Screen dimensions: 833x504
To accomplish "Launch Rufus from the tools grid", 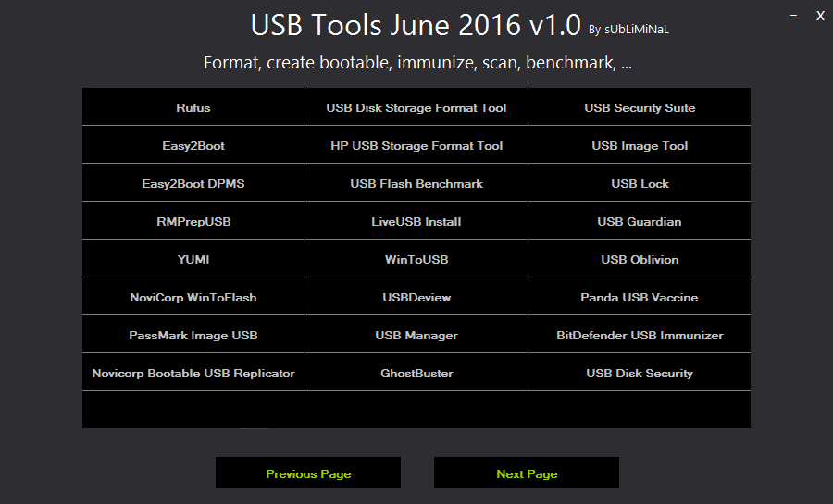I will coord(193,107).
